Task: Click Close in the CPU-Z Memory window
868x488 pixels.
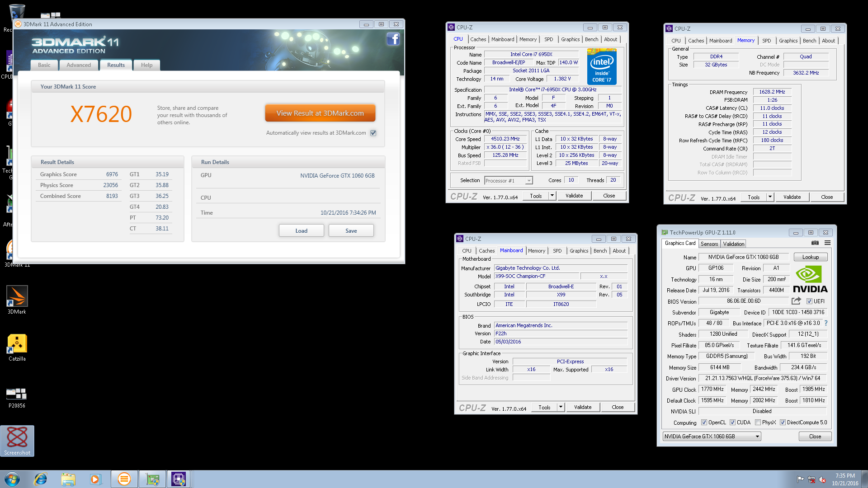Action: [826, 197]
